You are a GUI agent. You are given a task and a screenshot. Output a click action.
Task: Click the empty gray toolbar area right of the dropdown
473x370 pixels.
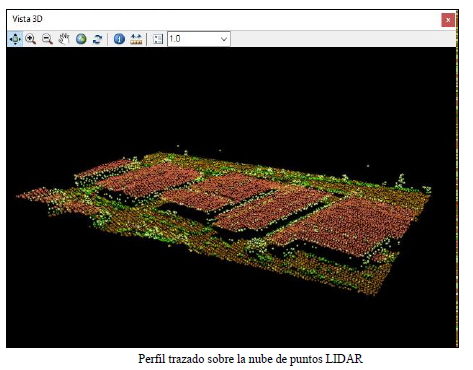point(343,39)
